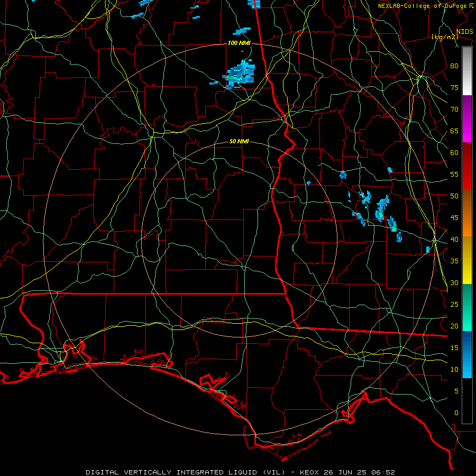The height and width of the screenshot is (476, 476).
Task: Click the 35 value on the color scale
Action: [454, 261]
